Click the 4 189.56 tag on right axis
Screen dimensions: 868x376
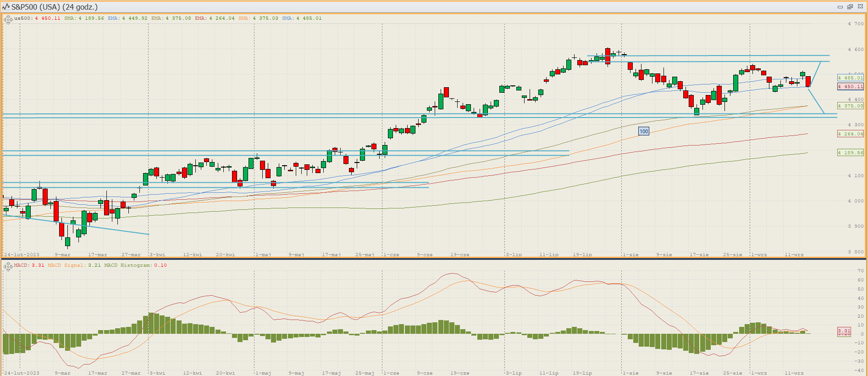pyautogui.click(x=850, y=152)
